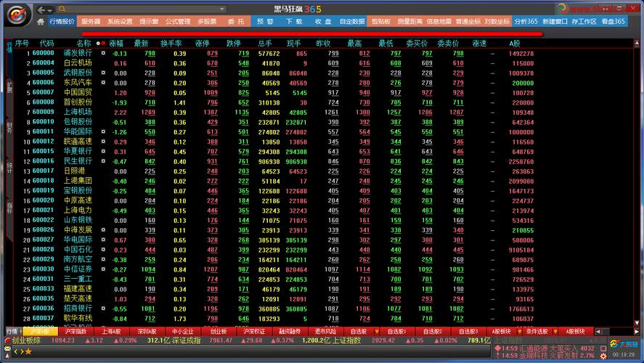Image resolution: width=644 pixels, height=363 pixels.
Task: Click the star icon in bottom-left status bar
Action: [28, 351]
